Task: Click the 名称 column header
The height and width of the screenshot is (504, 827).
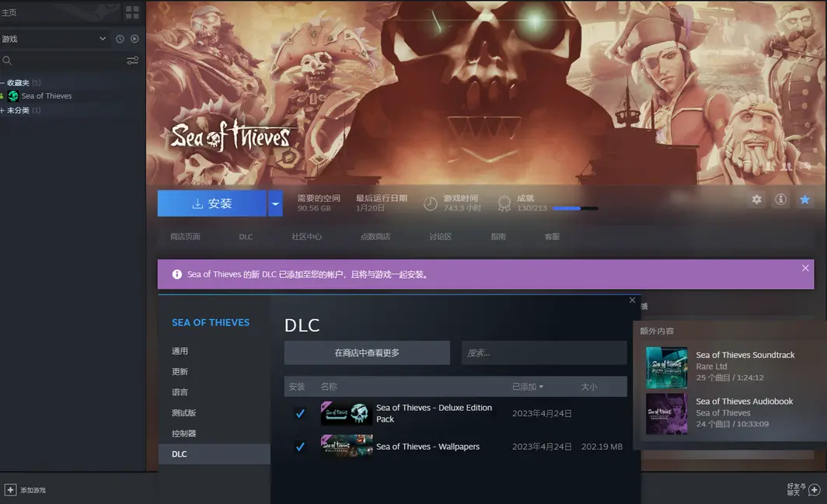Action: click(x=329, y=387)
